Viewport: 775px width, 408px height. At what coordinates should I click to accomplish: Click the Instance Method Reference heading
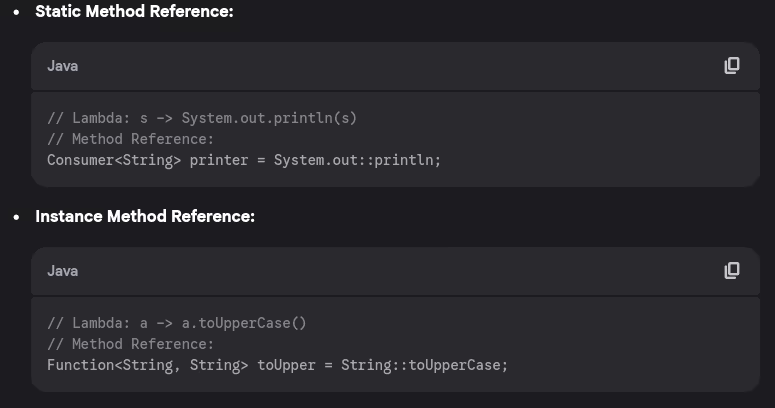coord(145,216)
